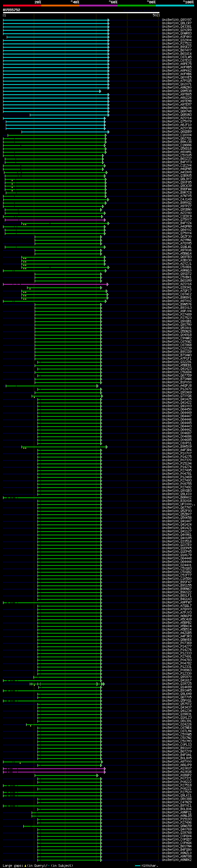Click UniRef100_Q9SBN0 label
The image size is (197, 868).
[x=177, y=210]
